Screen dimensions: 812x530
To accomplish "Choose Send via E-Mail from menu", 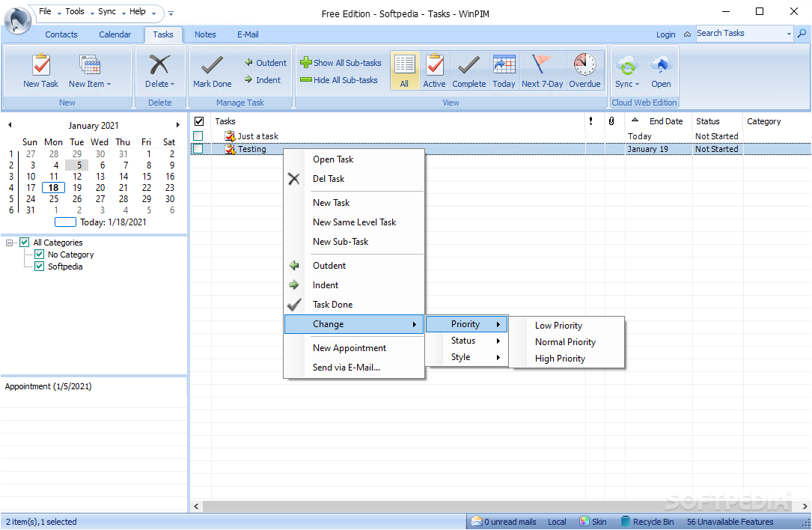I will 354,368.
